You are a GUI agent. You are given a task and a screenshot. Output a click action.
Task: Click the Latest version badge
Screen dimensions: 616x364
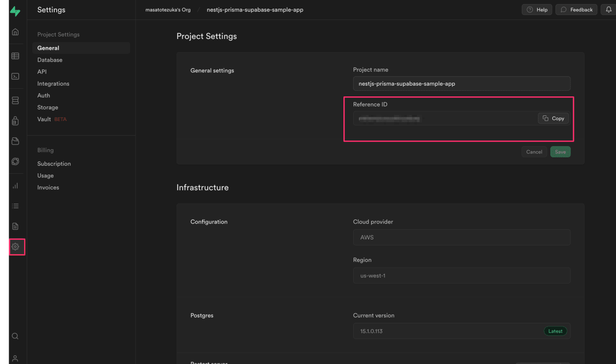[x=556, y=331]
